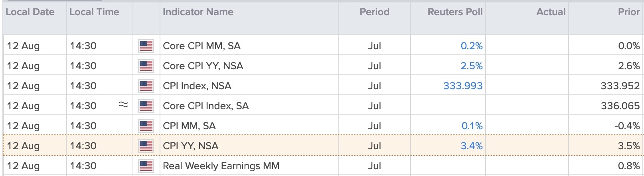Viewport: 644px width, 176px height.
Task: Click the US flag icon beside Core CPI MM, SA
Action: point(146,46)
